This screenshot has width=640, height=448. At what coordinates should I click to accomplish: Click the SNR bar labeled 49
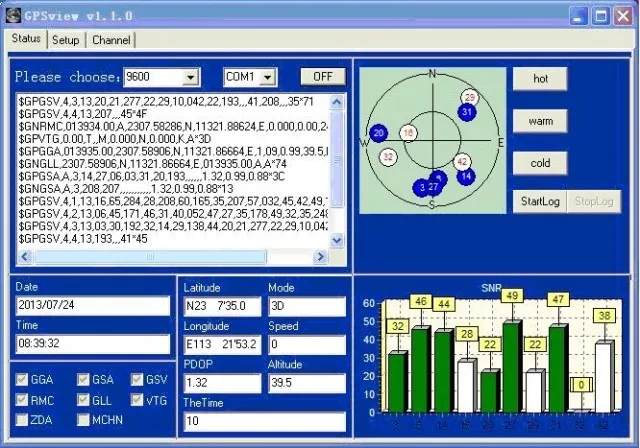click(512, 366)
